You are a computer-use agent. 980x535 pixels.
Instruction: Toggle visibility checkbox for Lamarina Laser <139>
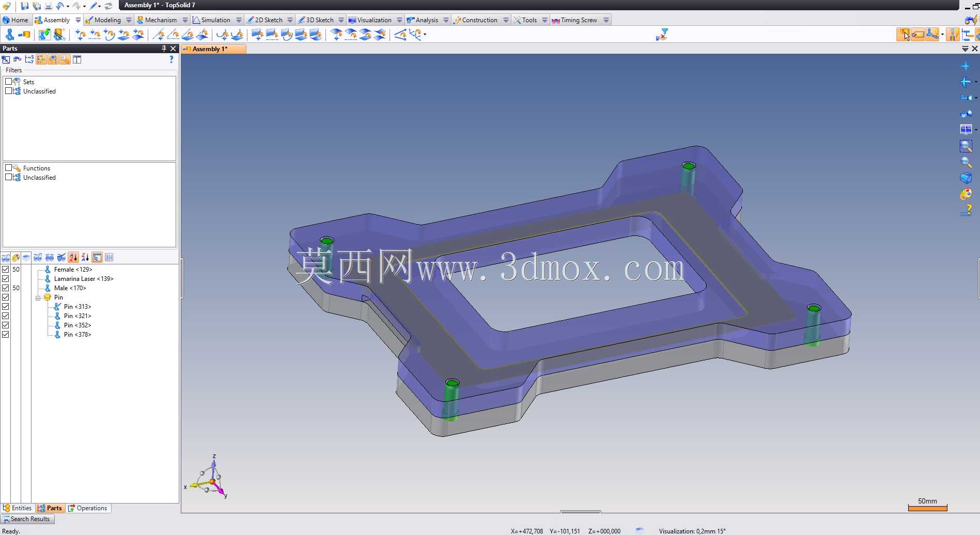click(6, 278)
